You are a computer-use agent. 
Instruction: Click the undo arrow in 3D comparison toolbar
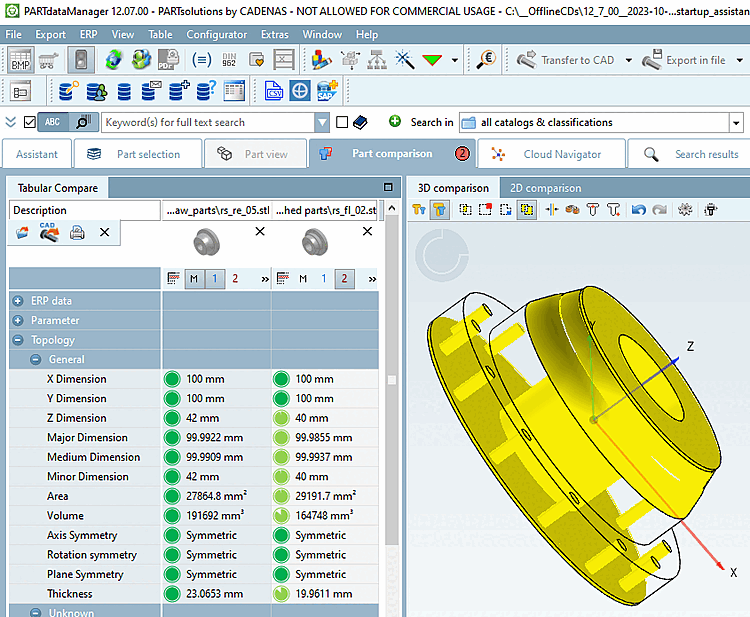click(x=637, y=210)
